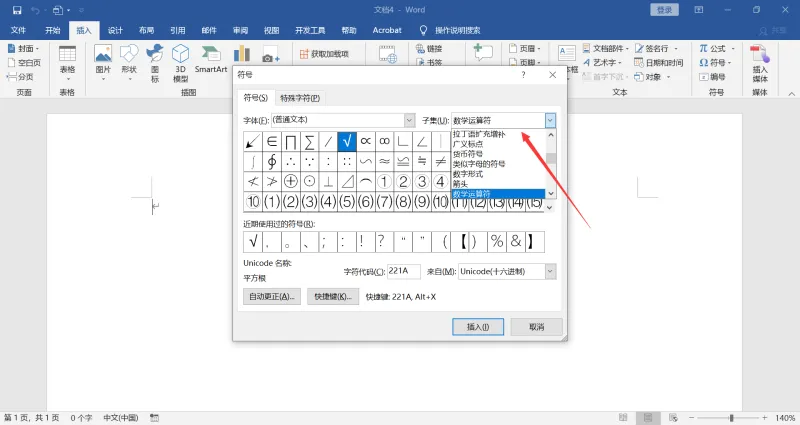Open the customize quick access toolbar arrow
The width and height of the screenshot is (800, 425).
point(82,10)
